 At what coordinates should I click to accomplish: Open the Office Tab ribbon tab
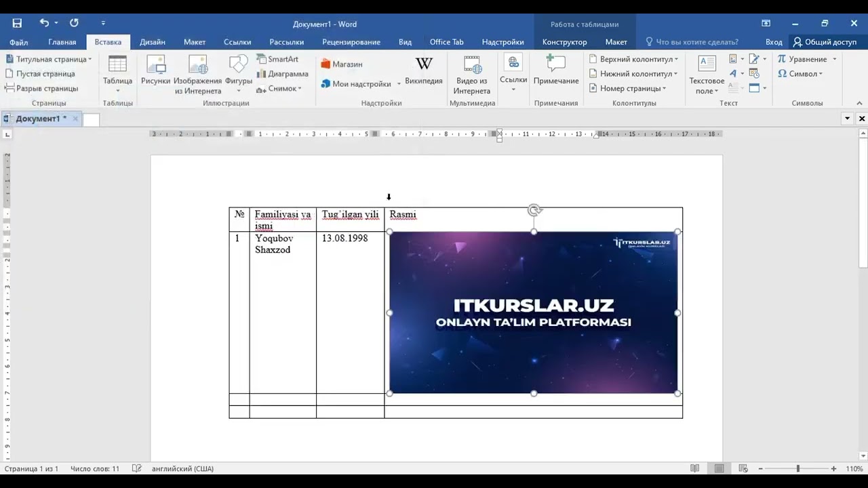point(447,42)
